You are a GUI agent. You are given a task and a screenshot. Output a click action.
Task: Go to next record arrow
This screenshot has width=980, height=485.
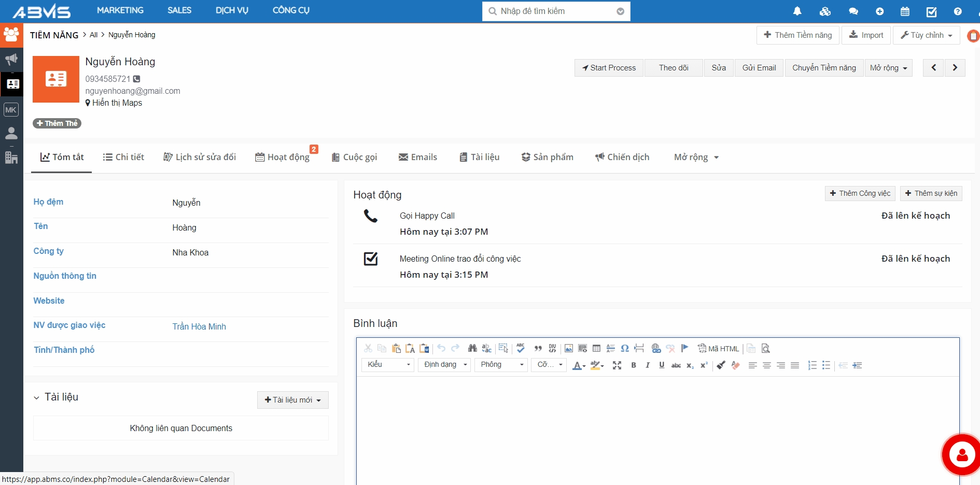[955, 68]
